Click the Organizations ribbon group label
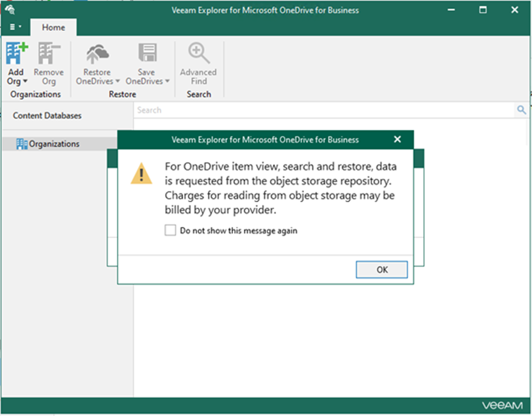The image size is (532, 416). [x=35, y=94]
